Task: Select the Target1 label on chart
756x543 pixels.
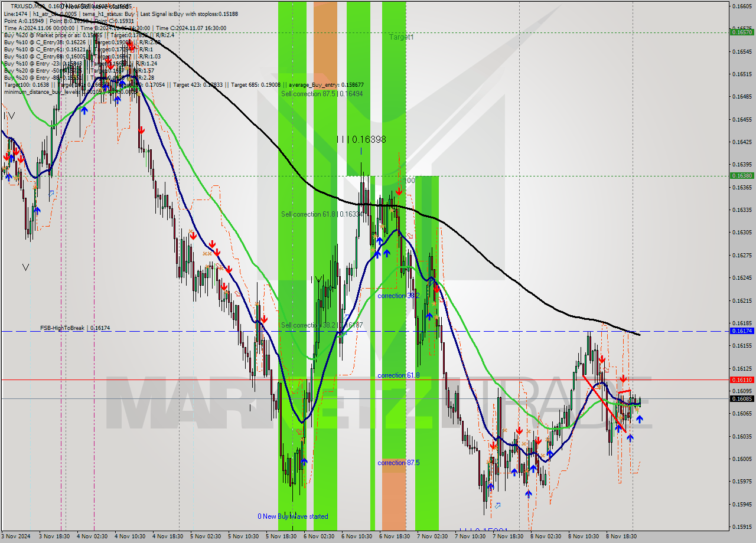Action: coord(402,37)
